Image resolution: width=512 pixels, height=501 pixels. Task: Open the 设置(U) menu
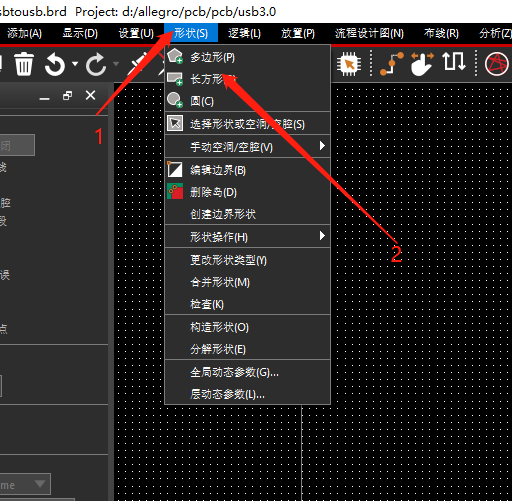point(136,33)
